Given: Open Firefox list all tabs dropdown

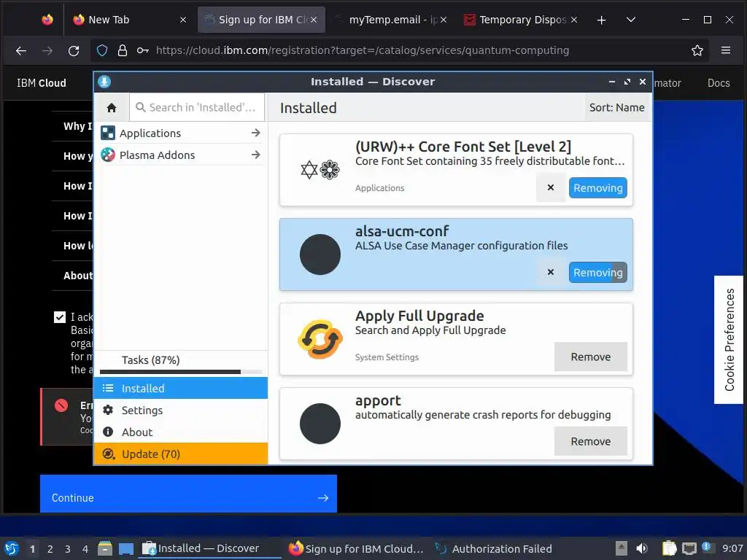Looking at the screenshot, I should click(631, 20).
